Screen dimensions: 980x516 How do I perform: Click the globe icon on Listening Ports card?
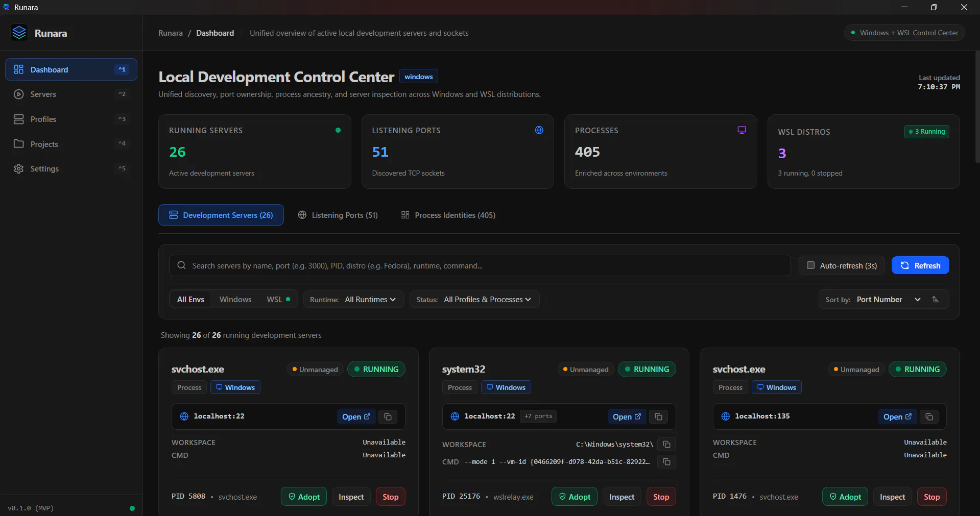click(539, 130)
